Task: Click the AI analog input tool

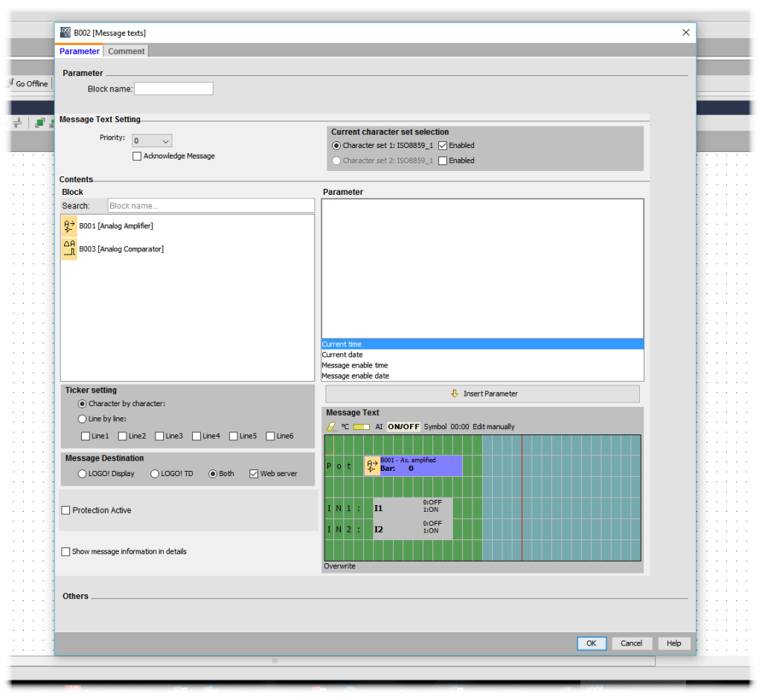Action: (x=379, y=427)
